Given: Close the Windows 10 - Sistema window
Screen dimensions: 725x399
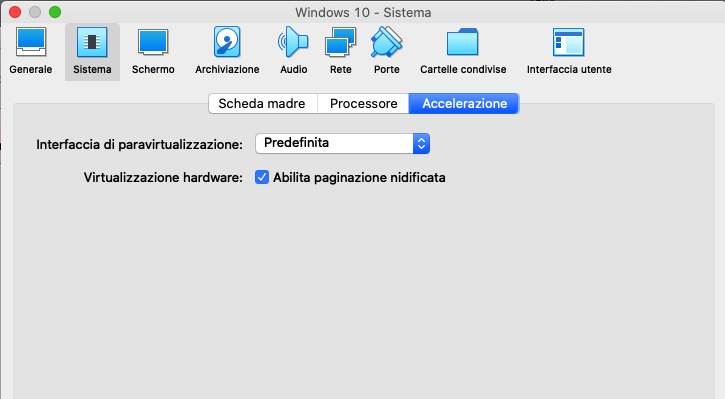Looking at the screenshot, I should coord(15,12).
